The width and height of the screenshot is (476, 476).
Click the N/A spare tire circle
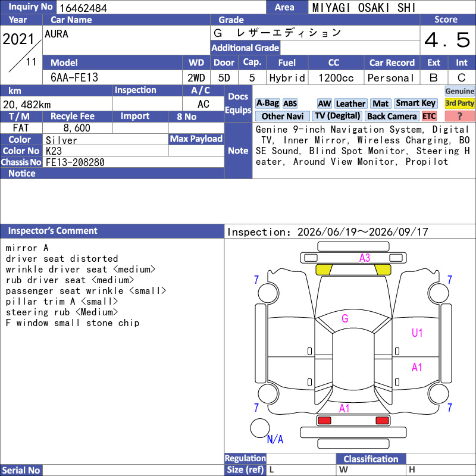click(260, 428)
